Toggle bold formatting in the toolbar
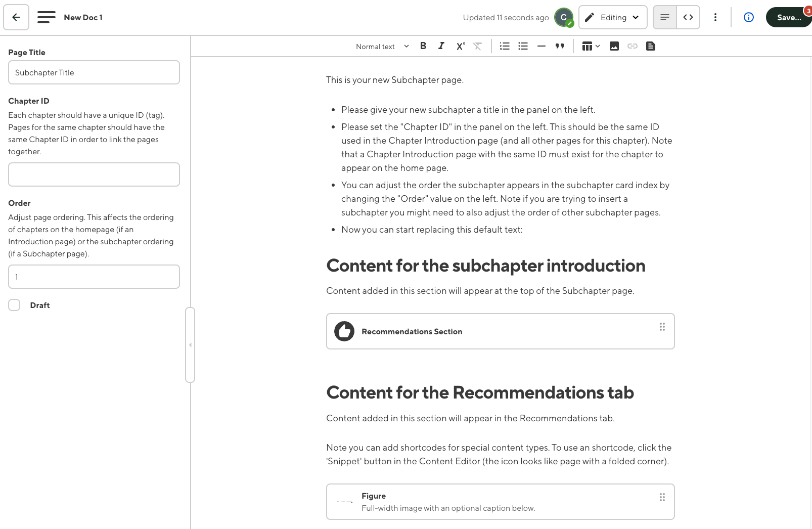Screen dimensions: 812x529 click(x=423, y=46)
